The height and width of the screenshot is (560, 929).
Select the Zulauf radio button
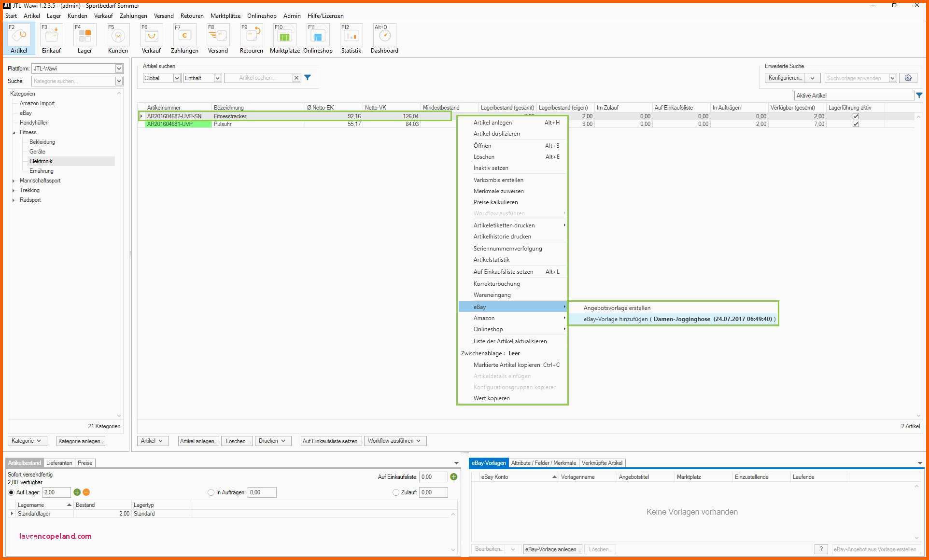(396, 492)
